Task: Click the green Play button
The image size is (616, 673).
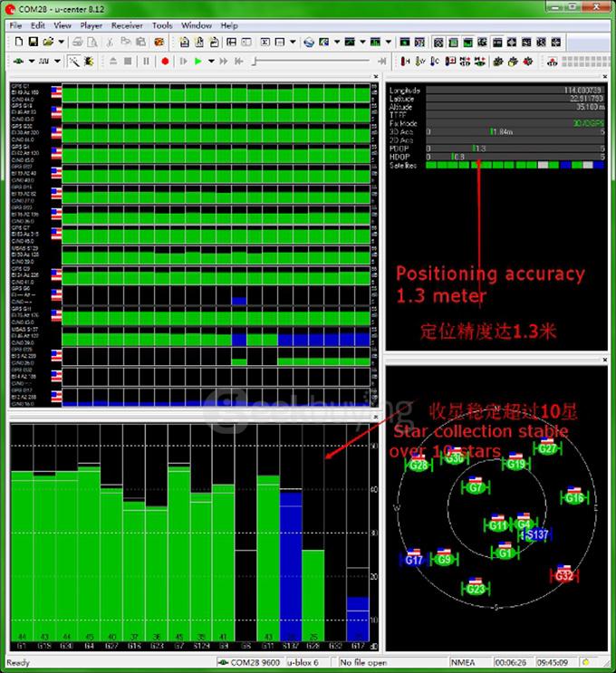Action: click(197, 61)
